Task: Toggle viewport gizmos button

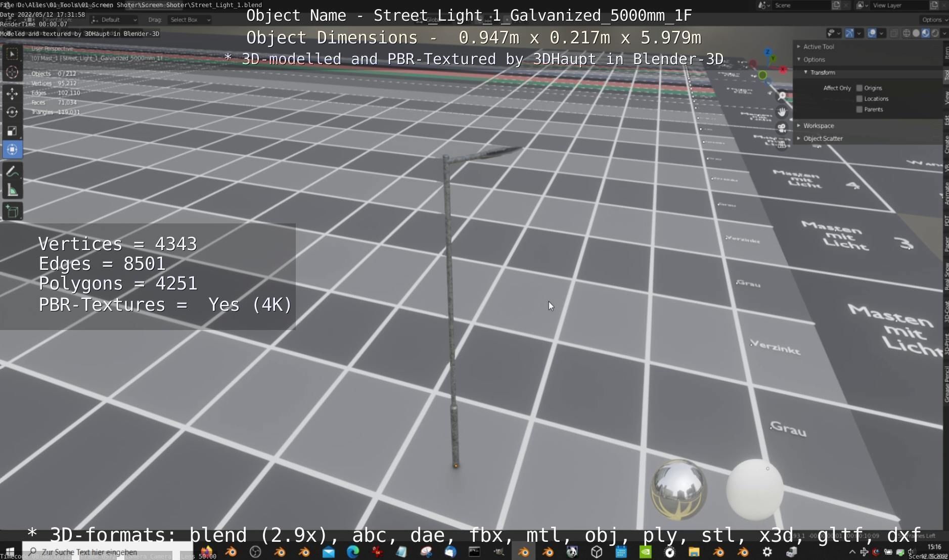Action: tap(849, 33)
